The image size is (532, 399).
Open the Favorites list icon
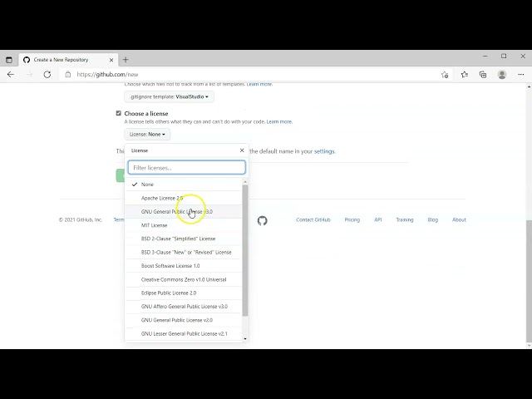(465, 74)
